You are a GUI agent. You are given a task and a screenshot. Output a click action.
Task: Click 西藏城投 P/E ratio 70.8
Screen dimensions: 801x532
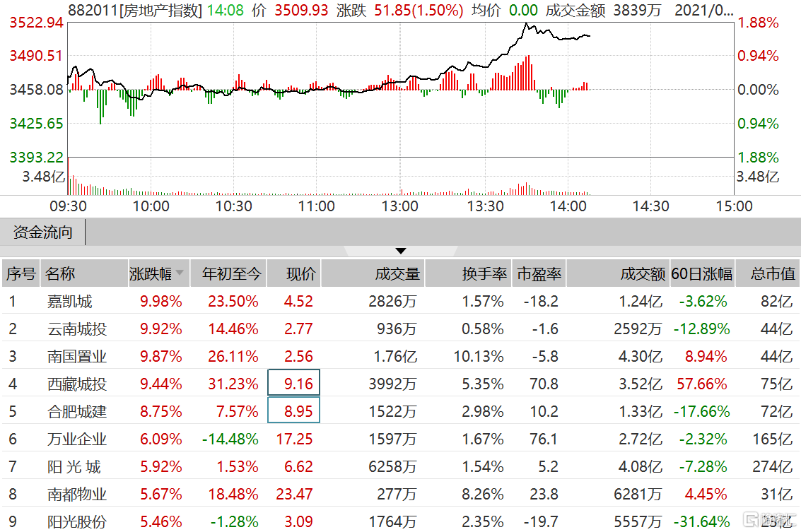pos(544,384)
